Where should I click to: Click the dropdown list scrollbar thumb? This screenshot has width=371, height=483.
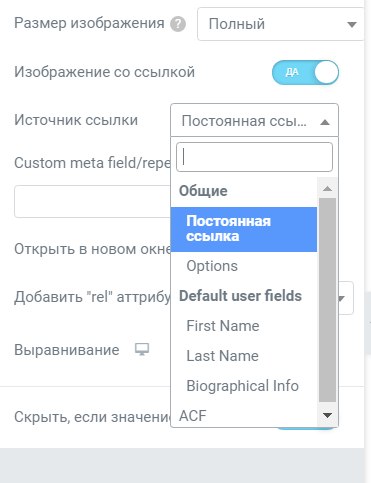[x=327, y=300]
